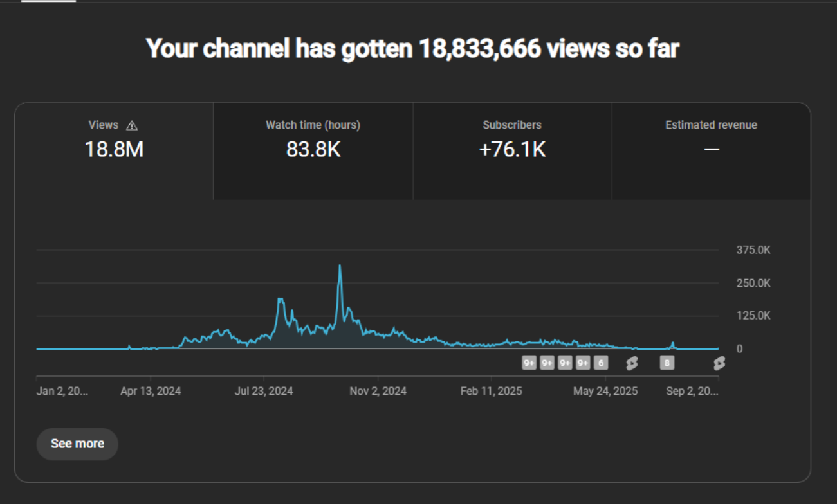The width and height of the screenshot is (837, 504).
Task: Select the Views metric tab
Action: (x=114, y=150)
